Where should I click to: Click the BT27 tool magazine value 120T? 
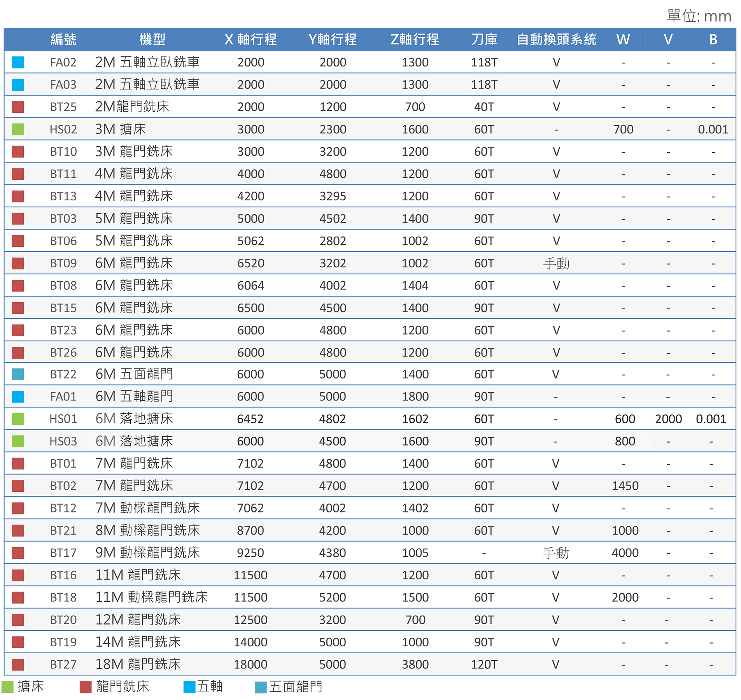[x=484, y=664]
